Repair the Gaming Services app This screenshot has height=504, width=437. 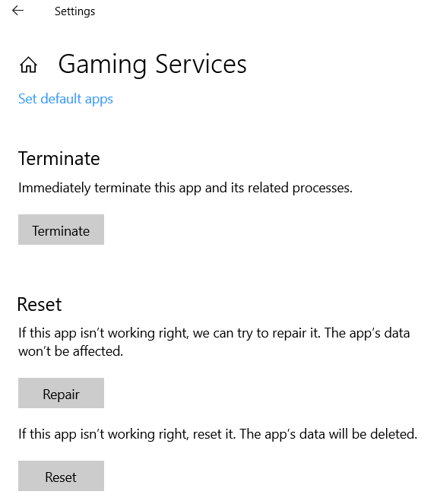tap(61, 393)
